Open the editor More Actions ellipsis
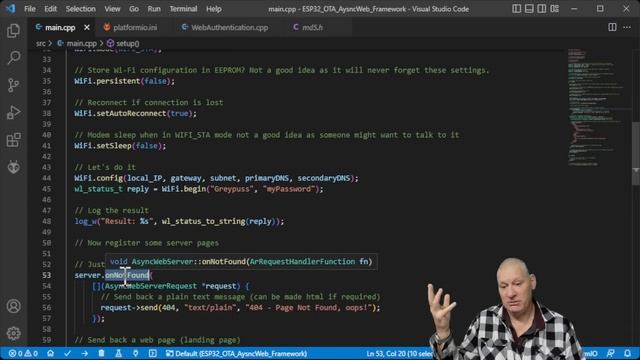 [627, 27]
